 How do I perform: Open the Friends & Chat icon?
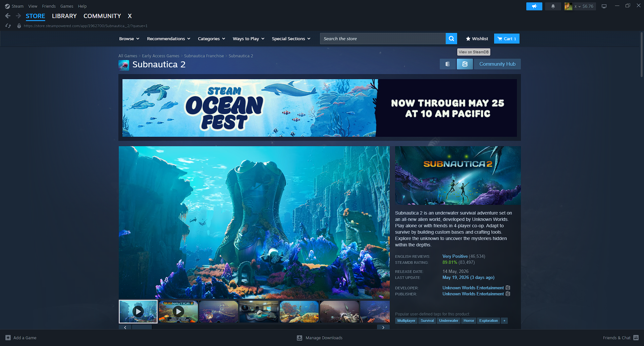(636, 338)
